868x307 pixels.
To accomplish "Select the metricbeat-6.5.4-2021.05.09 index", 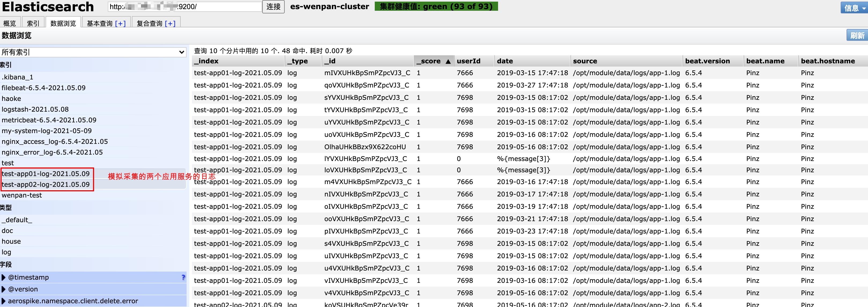I will (x=93, y=120).
